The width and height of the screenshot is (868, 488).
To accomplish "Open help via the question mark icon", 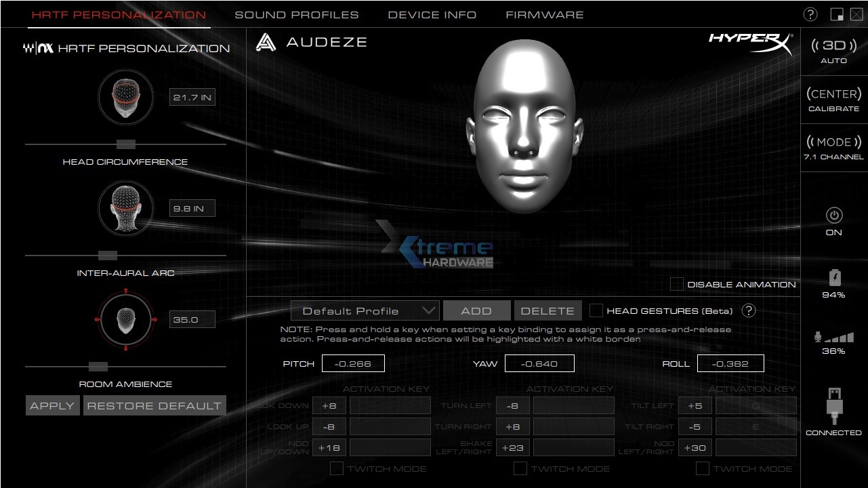I will click(x=809, y=12).
